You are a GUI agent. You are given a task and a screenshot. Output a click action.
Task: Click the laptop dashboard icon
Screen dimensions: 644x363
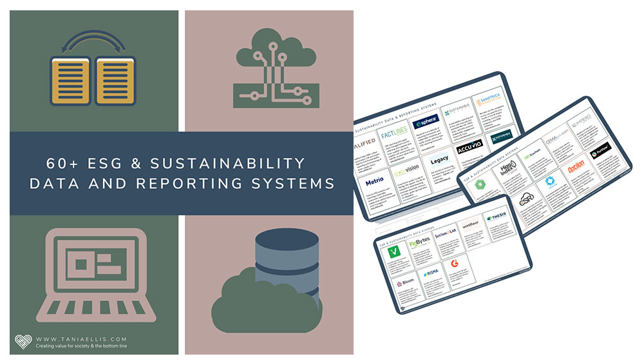tap(96, 275)
